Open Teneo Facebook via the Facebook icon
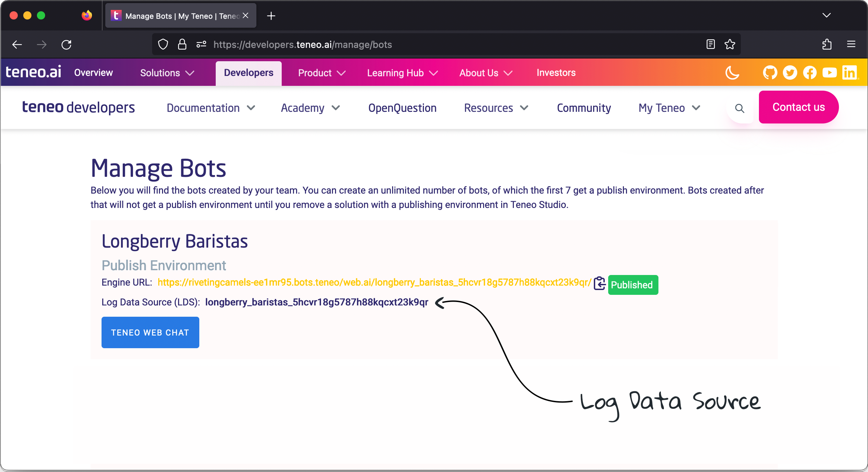 (810, 73)
